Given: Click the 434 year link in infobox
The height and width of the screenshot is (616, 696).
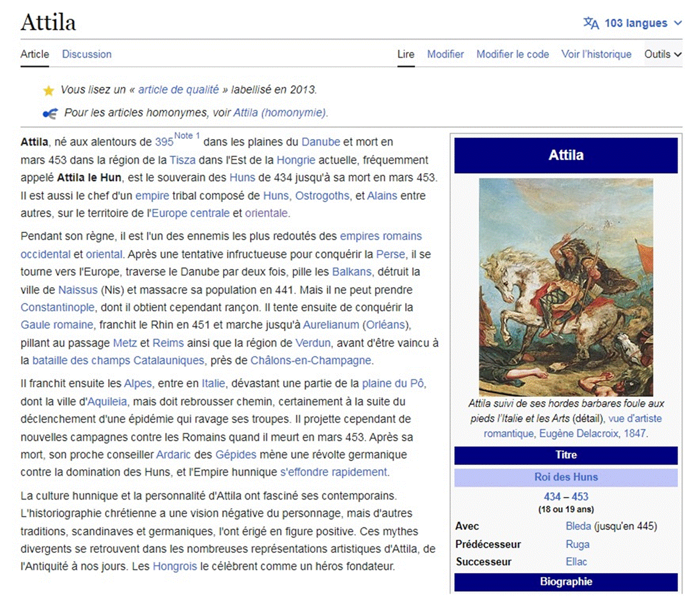Looking at the screenshot, I should tap(552, 496).
